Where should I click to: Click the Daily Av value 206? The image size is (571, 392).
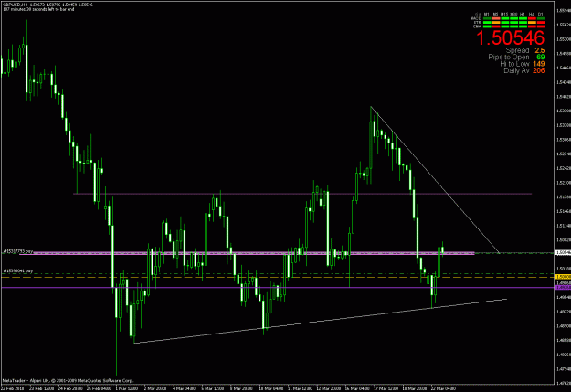click(539, 70)
